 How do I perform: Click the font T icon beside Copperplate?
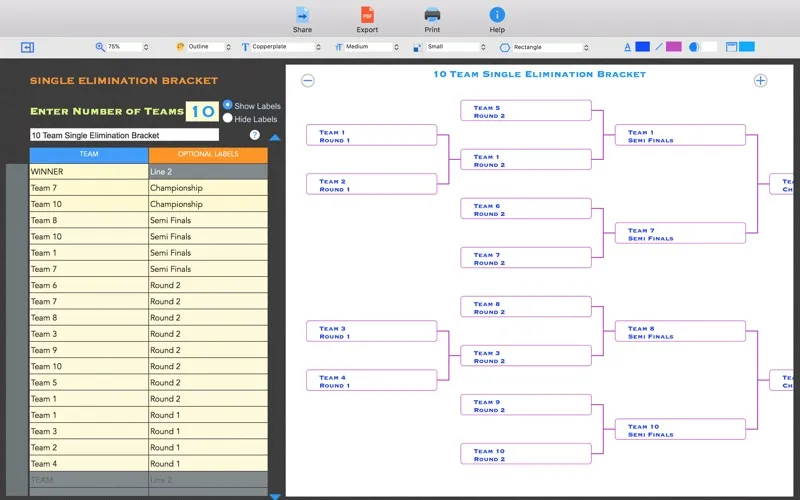pos(245,47)
